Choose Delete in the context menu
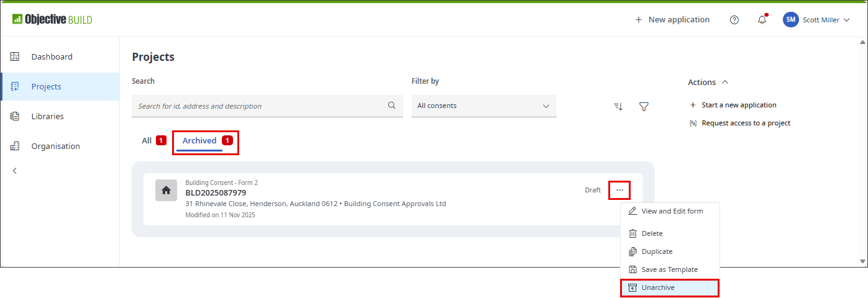This screenshot has height=298, width=868. 652,233
